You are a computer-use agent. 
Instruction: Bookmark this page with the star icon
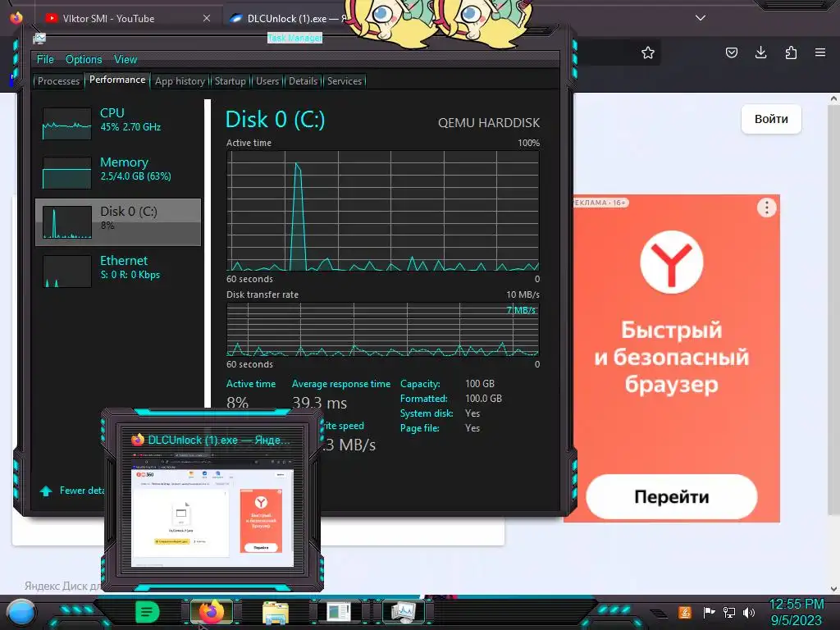click(x=648, y=52)
